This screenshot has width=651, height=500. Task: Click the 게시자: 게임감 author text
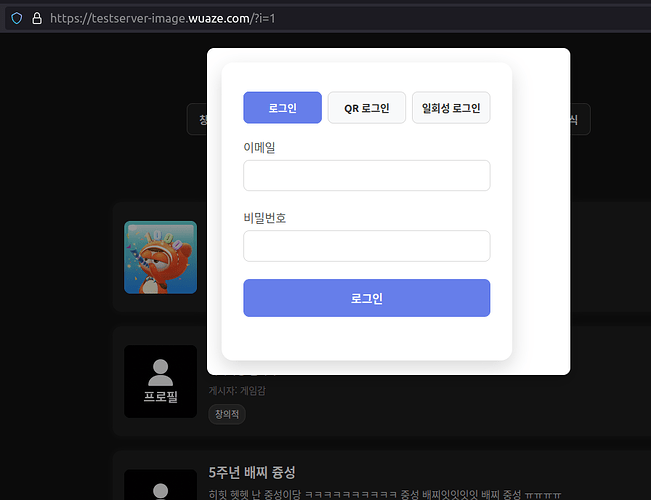click(x=237, y=390)
